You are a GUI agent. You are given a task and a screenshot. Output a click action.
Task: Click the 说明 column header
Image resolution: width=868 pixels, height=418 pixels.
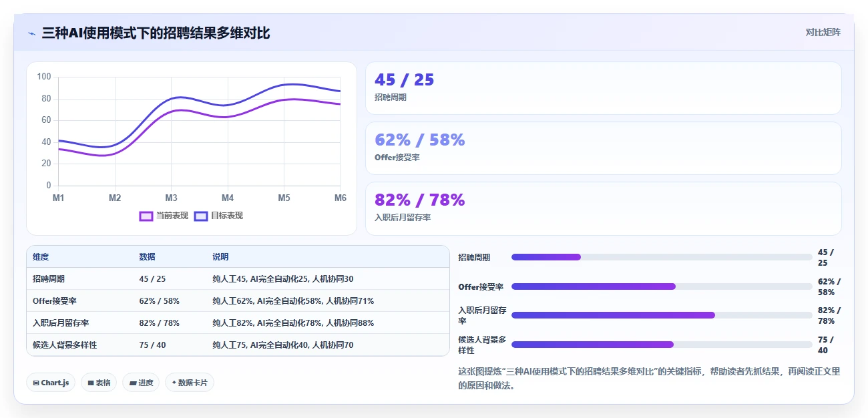pos(220,257)
